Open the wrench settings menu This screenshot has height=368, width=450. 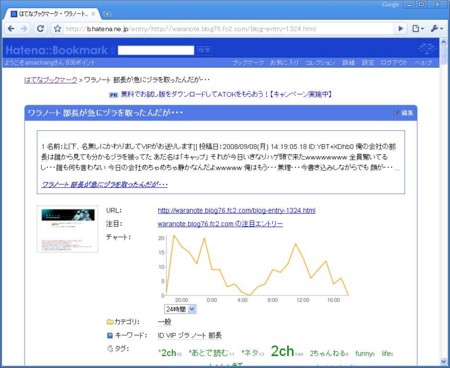pos(436,29)
